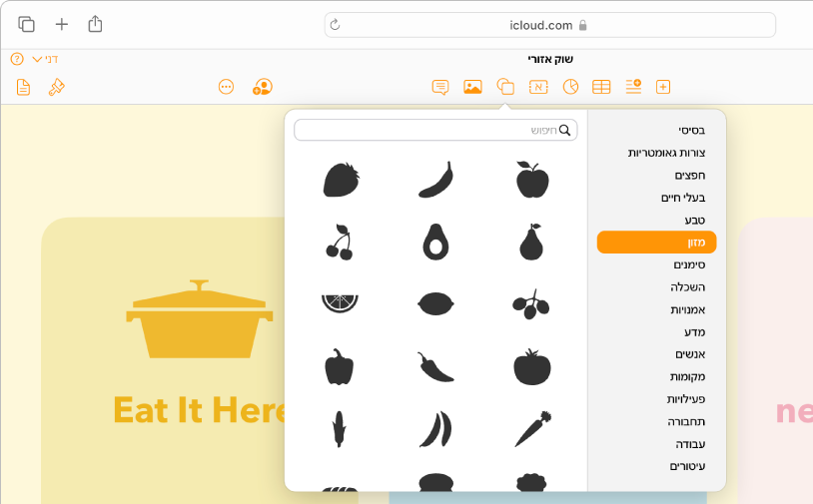This screenshot has height=504, width=813.
Task: Select the עבודה category
Action: pyautogui.click(x=690, y=444)
